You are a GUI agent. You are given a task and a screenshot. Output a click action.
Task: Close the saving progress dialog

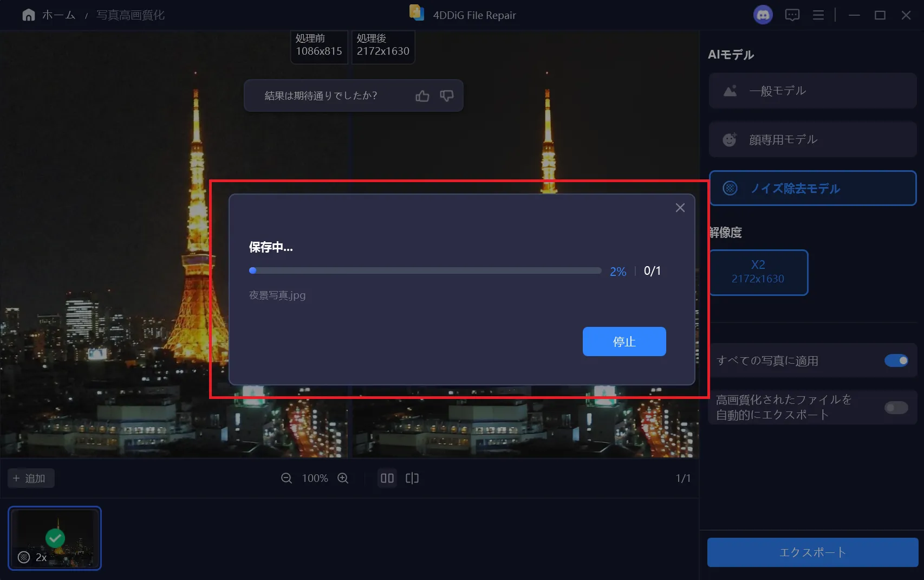680,208
